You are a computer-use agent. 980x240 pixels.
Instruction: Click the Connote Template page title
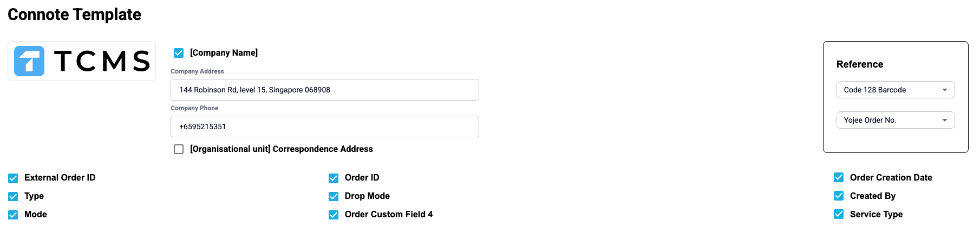(74, 15)
